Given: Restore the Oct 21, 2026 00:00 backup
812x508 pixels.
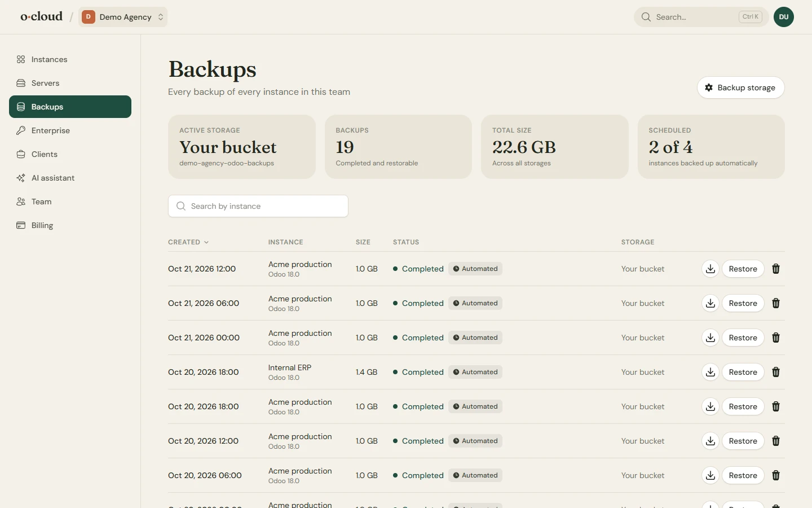Looking at the screenshot, I should click(x=743, y=338).
